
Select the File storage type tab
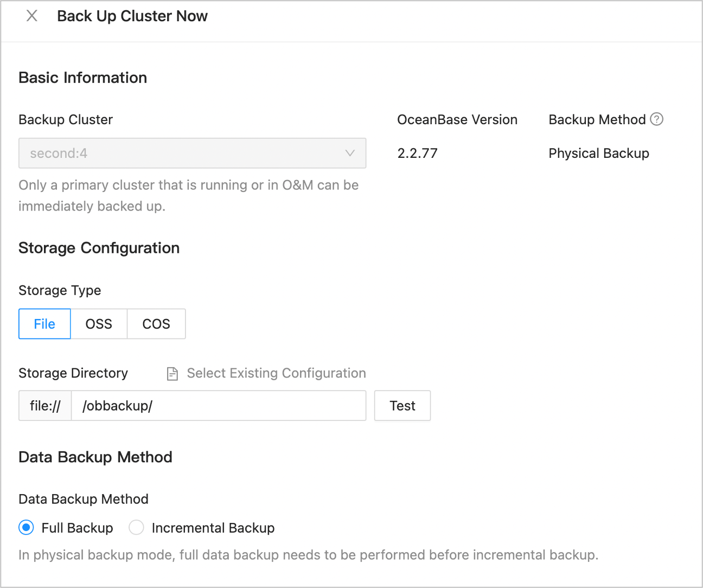(x=44, y=324)
